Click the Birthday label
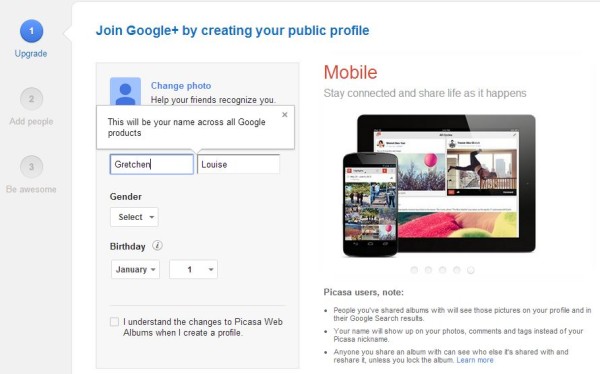Screen dimensions: 600x374 coord(127,247)
